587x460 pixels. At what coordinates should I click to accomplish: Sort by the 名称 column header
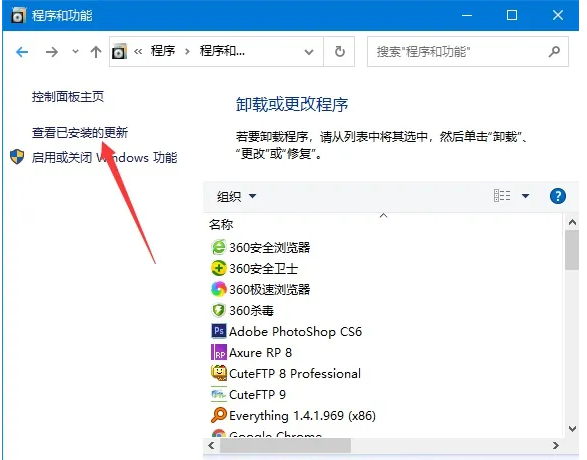coord(221,225)
